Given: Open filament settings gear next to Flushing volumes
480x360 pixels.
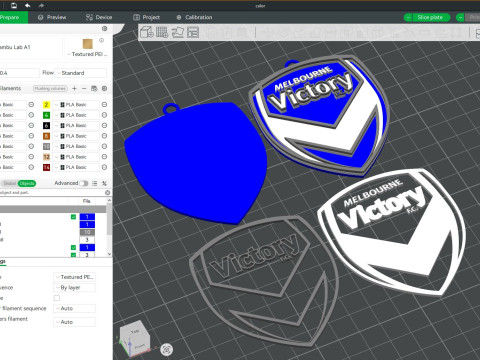Looking at the screenshot, I should coord(104,88).
